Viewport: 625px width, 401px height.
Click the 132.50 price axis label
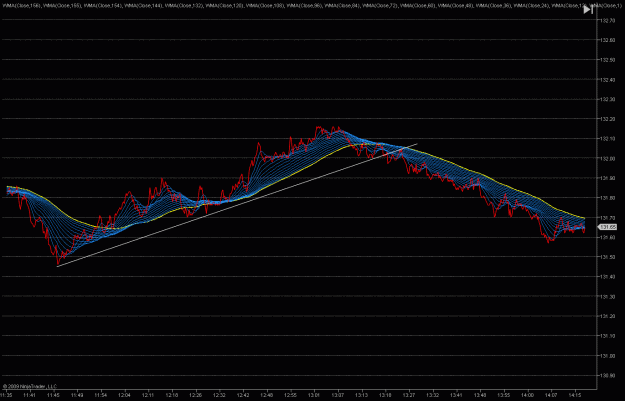click(607, 60)
